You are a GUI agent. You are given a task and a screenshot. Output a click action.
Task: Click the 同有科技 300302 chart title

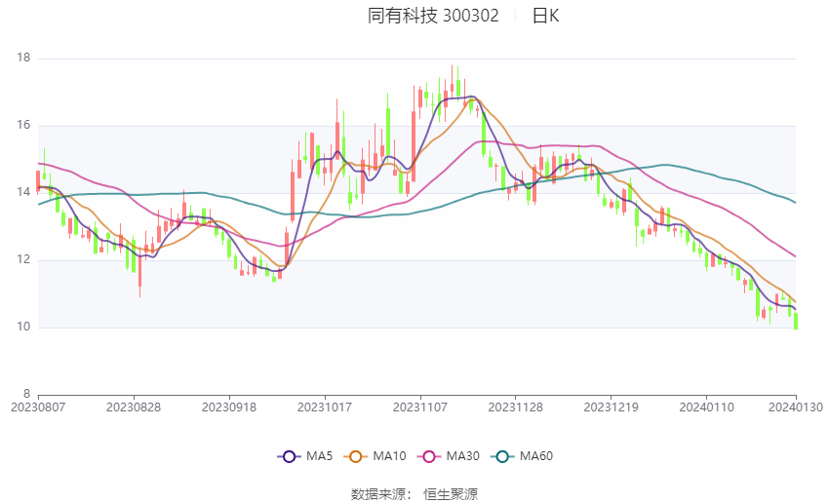coord(433,16)
